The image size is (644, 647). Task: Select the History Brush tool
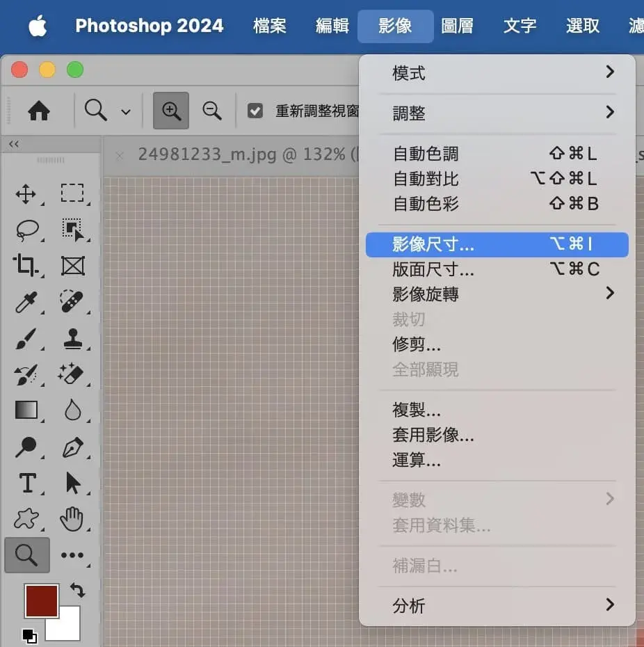26,374
